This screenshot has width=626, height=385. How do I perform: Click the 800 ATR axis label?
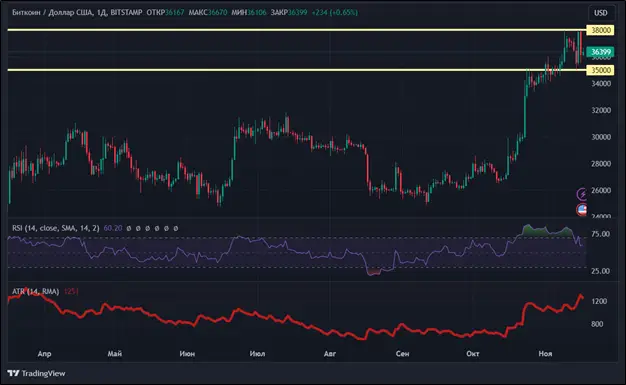597,324
